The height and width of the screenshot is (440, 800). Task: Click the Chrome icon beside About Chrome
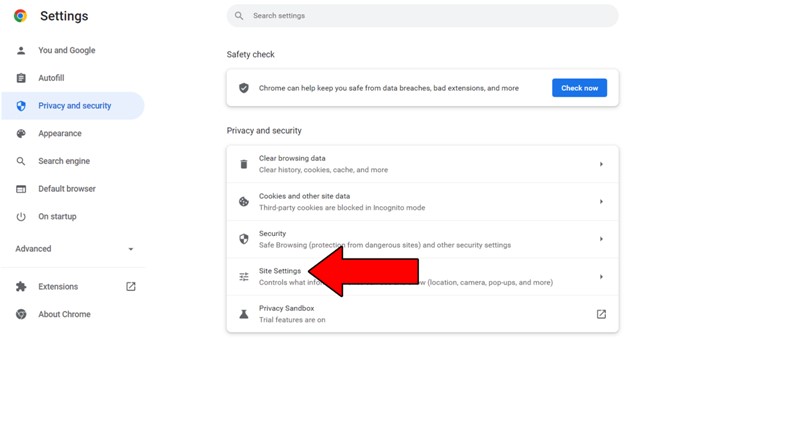pyautogui.click(x=21, y=314)
